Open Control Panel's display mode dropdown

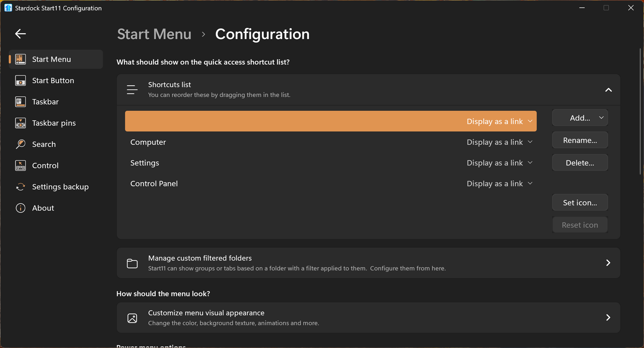click(x=499, y=184)
